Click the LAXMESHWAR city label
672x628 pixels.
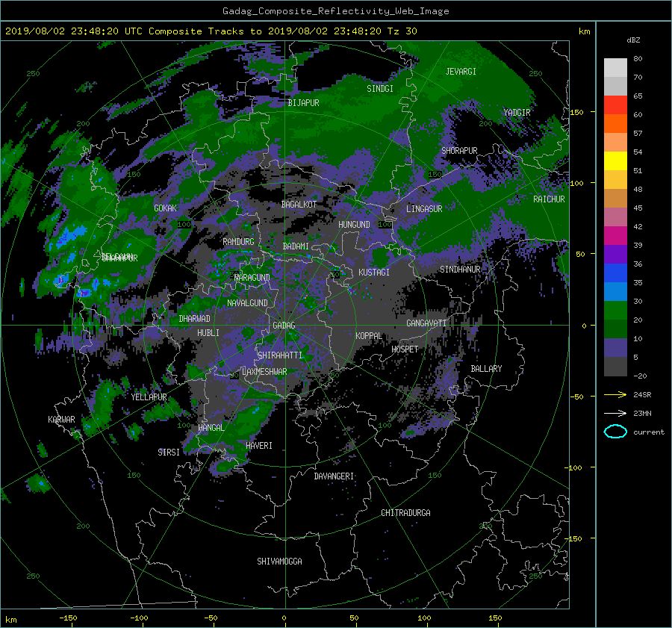point(264,372)
